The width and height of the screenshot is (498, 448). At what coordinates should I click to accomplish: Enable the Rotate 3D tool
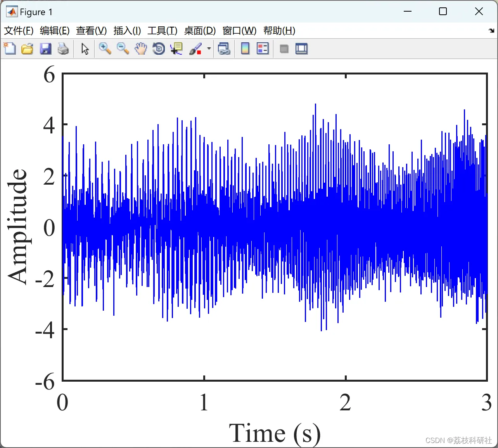tap(159, 48)
